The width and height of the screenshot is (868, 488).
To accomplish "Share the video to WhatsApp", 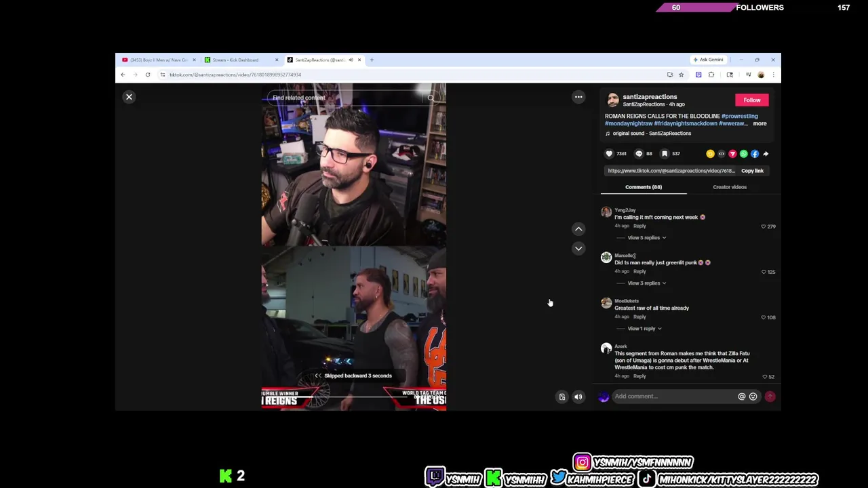I will (743, 154).
